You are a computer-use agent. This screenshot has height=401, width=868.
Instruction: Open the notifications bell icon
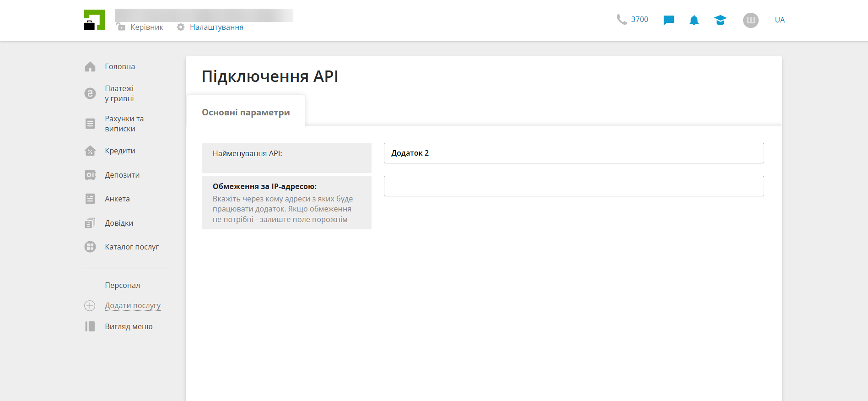pyautogui.click(x=694, y=20)
